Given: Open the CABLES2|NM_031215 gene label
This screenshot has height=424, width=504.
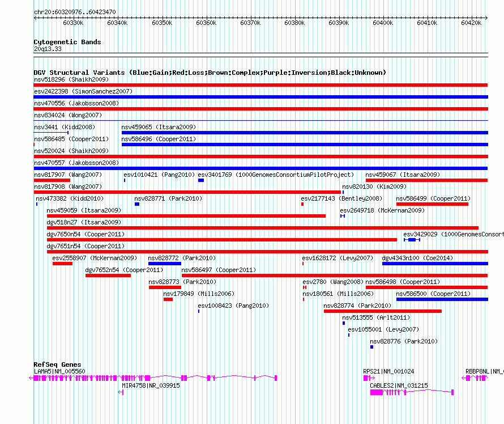Looking at the screenshot, I should [399, 385].
